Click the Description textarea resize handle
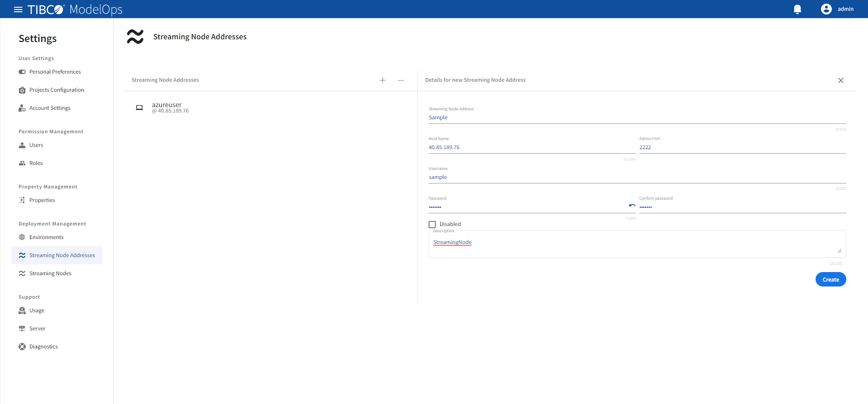868x404 pixels. click(x=840, y=251)
